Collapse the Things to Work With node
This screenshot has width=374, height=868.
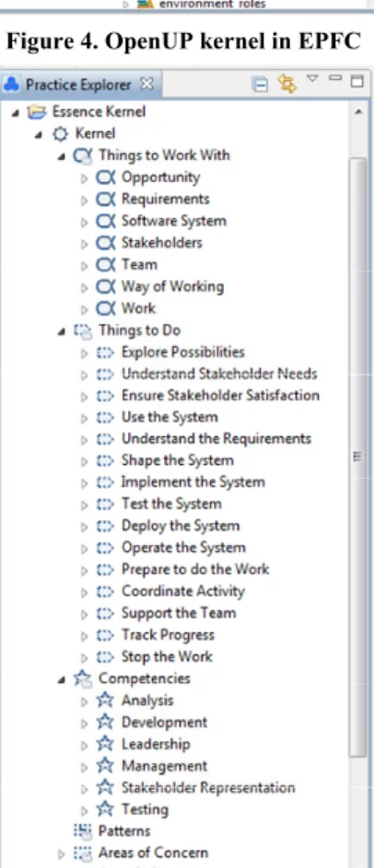pos(62,156)
